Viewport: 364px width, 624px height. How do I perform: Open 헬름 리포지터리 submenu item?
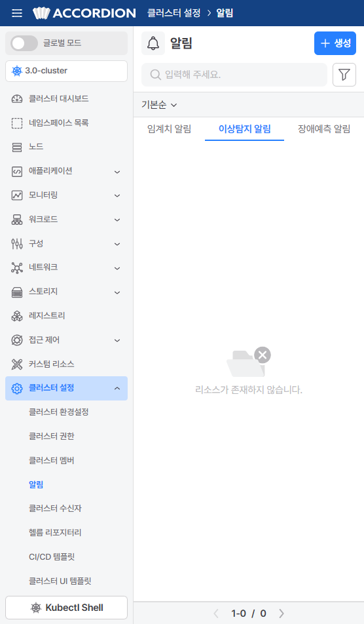point(55,532)
